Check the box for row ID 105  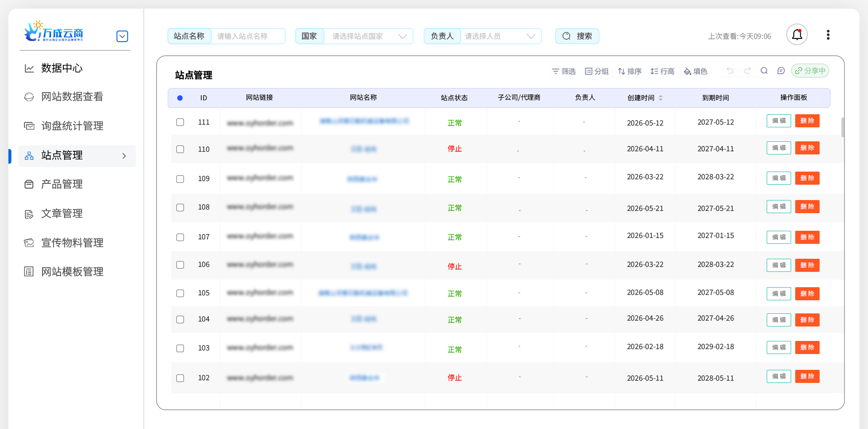tap(180, 294)
